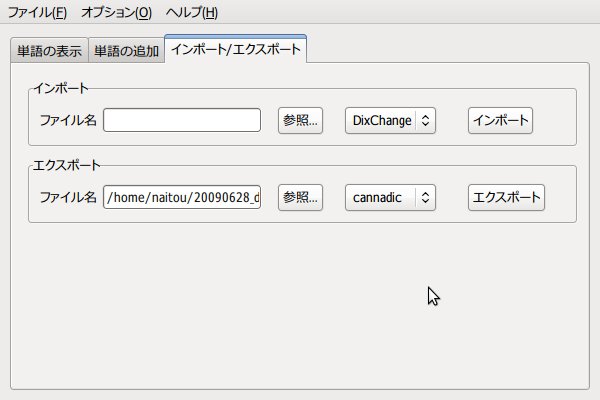600x400 pixels.
Task: Click the import file name input field
Action: [182, 120]
